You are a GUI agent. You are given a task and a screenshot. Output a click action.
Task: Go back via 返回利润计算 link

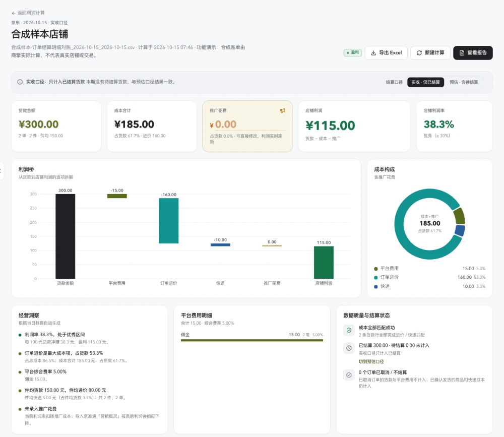click(x=28, y=13)
